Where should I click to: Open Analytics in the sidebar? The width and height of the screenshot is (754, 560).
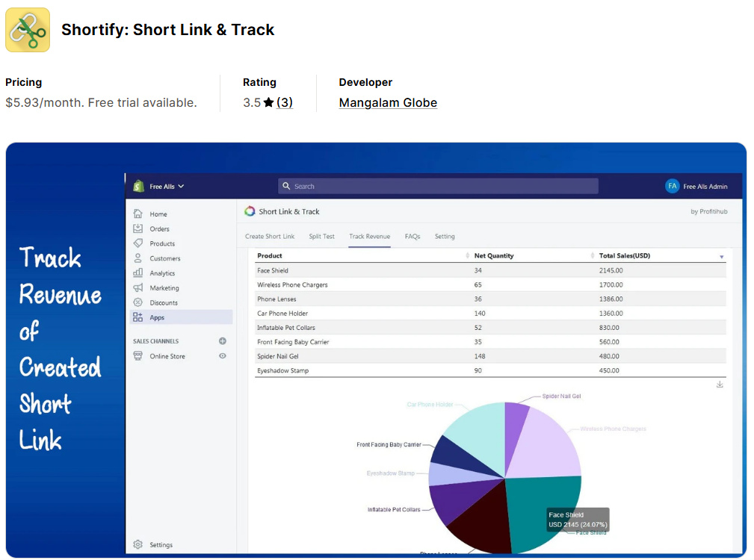point(162,273)
